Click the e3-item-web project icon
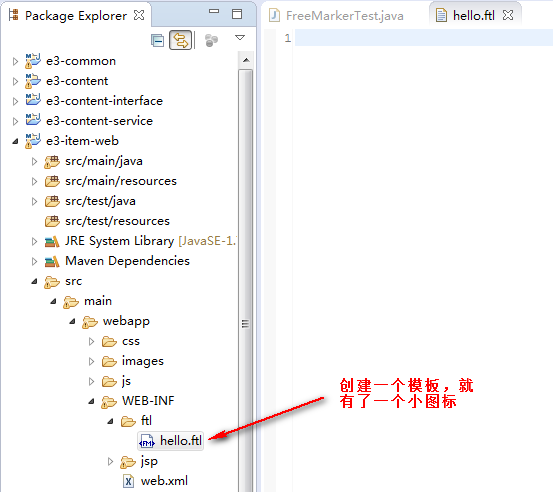Image resolution: width=553 pixels, height=492 pixels. pos(33,141)
